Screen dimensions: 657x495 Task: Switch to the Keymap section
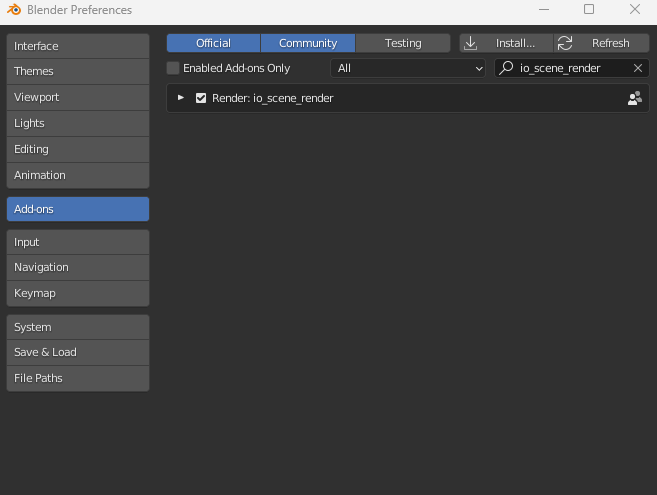[78, 293]
